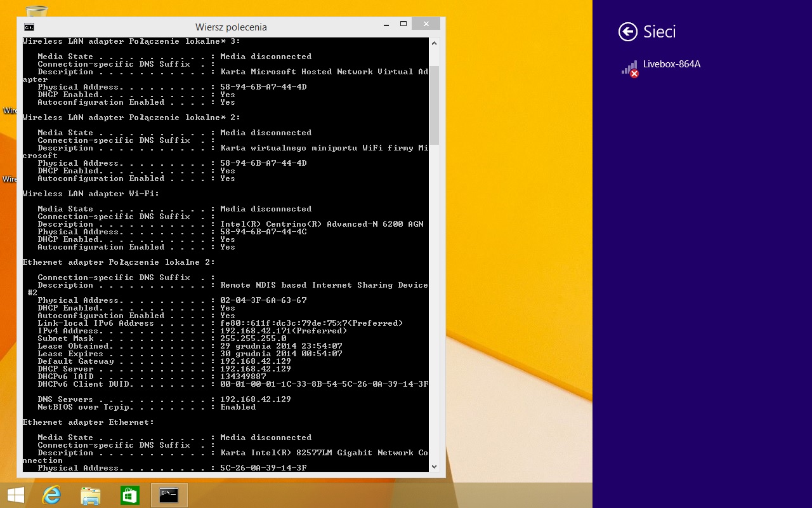
Task: Click the DHCPv6 Client DUID value
Action: pos(324,384)
